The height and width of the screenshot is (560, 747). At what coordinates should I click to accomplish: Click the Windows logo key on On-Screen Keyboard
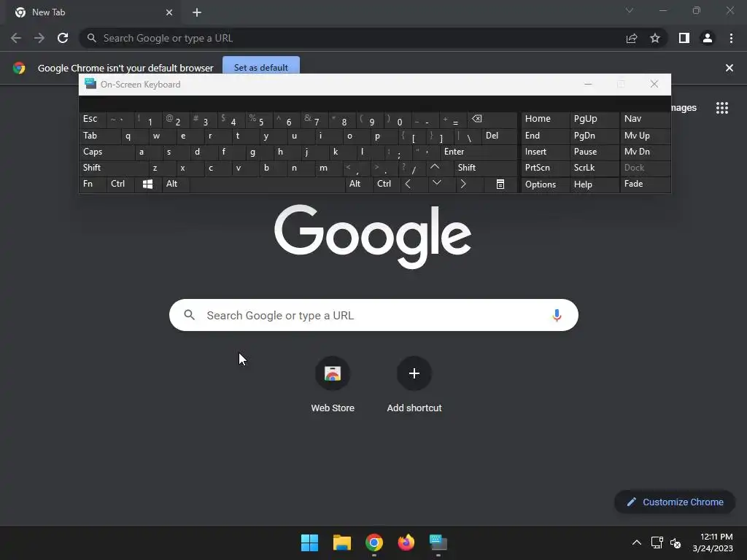click(147, 184)
